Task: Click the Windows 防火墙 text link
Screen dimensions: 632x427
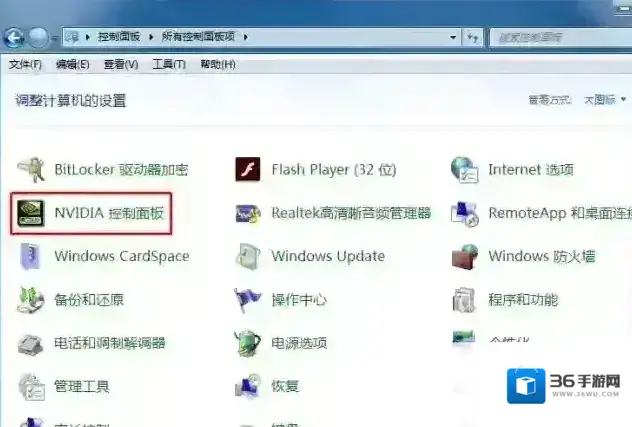Action: point(542,256)
